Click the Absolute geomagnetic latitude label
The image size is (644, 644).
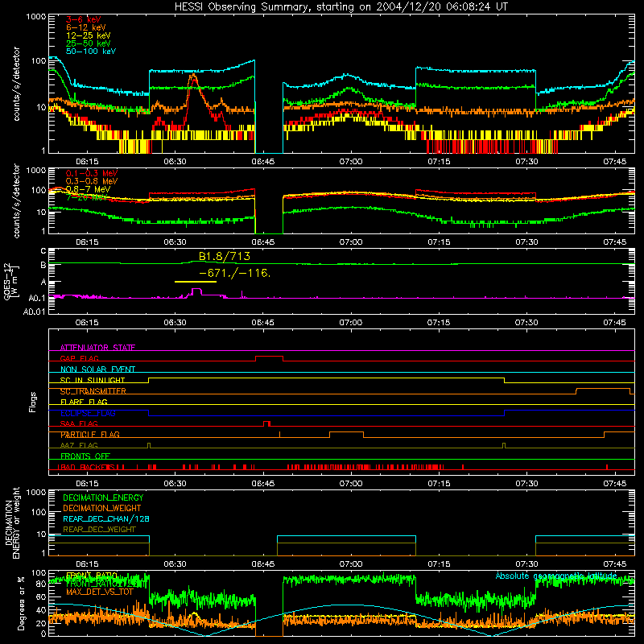point(556,576)
